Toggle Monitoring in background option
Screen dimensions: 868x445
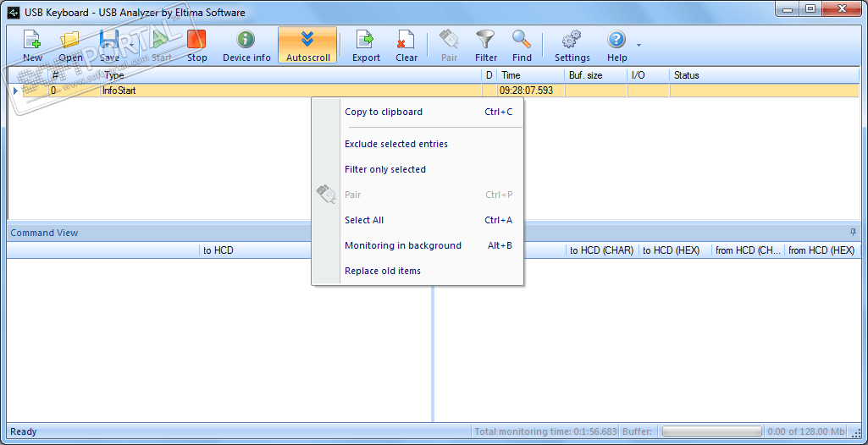coord(417,245)
